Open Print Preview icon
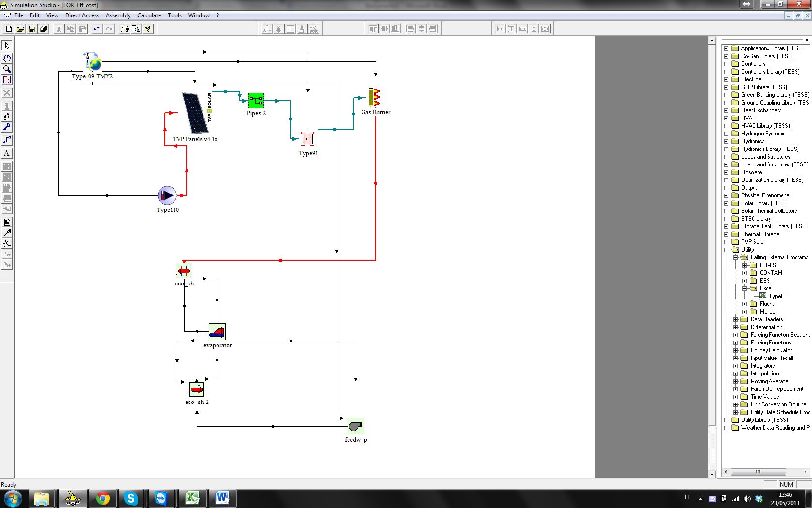 tap(136, 29)
